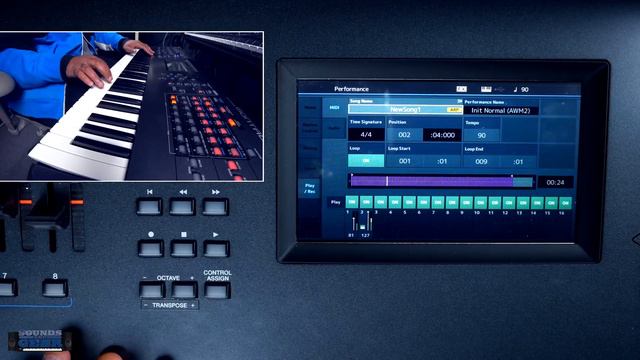This screenshot has height=360, width=640.
Task: Tap the Loop End beat :01
Action: tap(518, 162)
